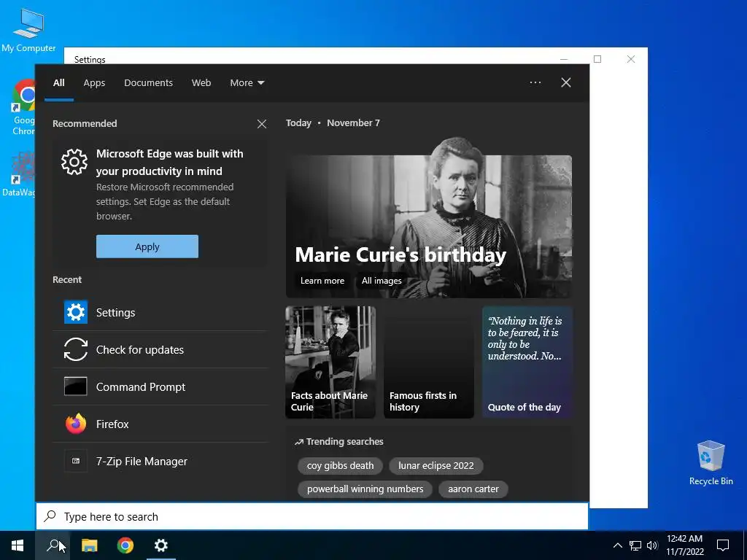Open the three-dot options menu in search
747x560 pixels.
(535, 82)
